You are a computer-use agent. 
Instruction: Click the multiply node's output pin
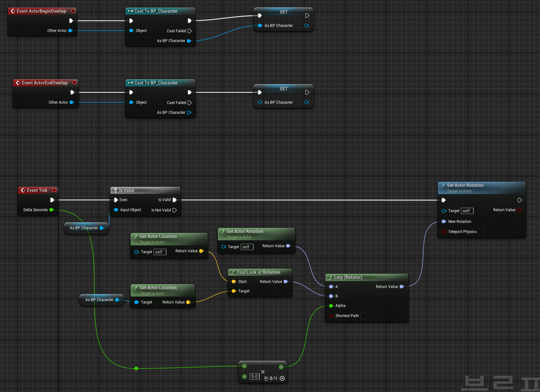[281, 367]
